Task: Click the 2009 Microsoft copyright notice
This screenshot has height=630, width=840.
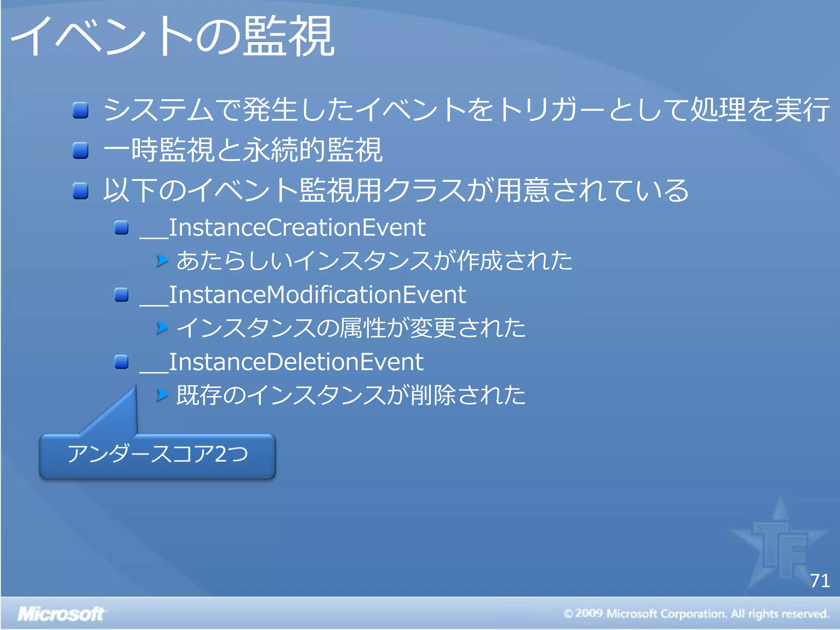Action: click(696, 614)
